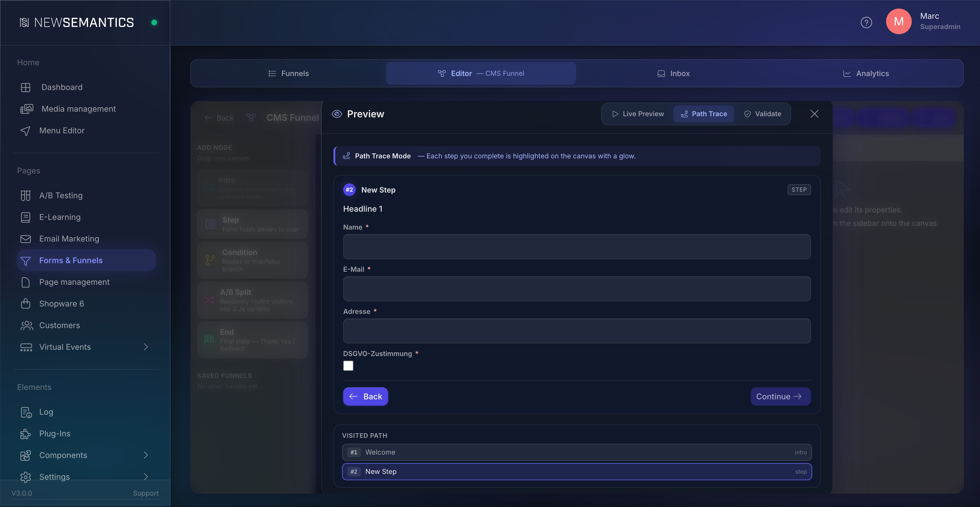Click the purple Back button in the form
This screenshot has width=980, height=507.
click(x=365, y=396)
